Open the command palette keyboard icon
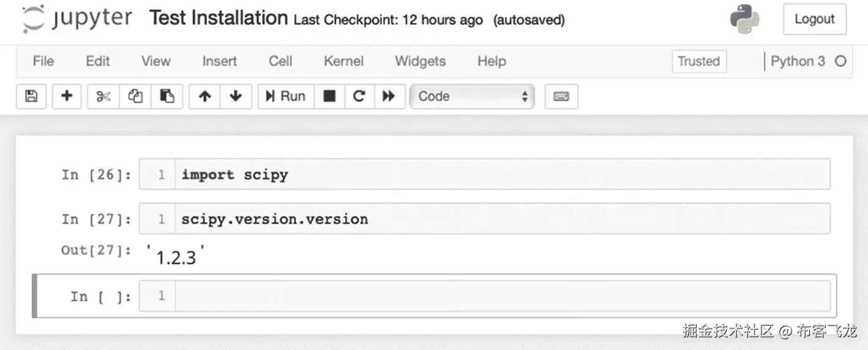The height and width of the screenshot is (350, 868). pyautogui.click(x=561, y=96)
